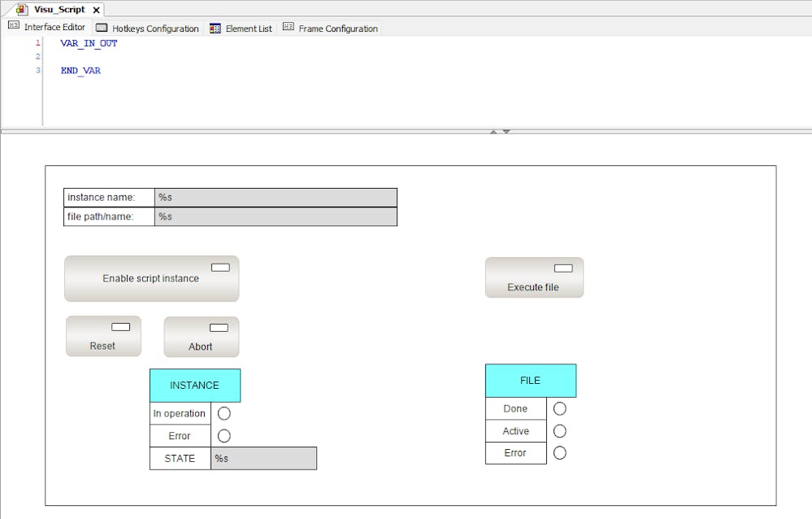Click the FILE Error lamp circle
The image size is (812, 519).
(x=560, y=452)
